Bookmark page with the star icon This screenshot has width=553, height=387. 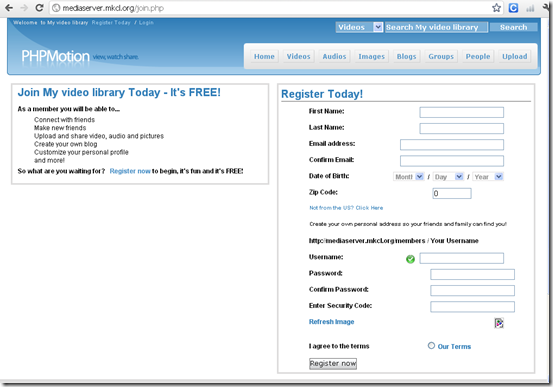(496, 8)
